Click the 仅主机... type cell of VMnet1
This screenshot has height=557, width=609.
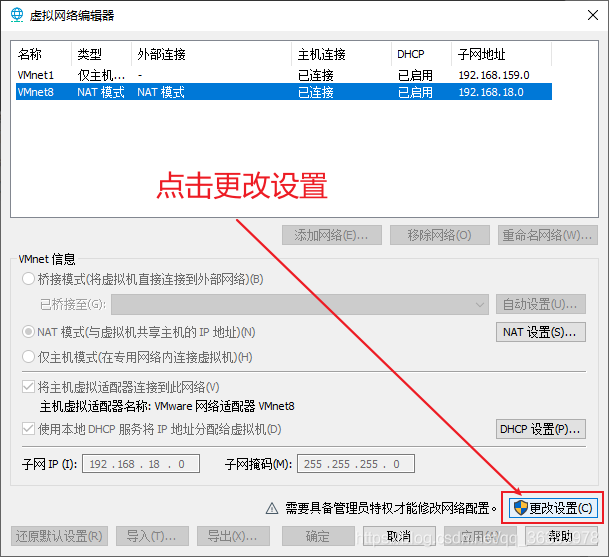(101, 75)
